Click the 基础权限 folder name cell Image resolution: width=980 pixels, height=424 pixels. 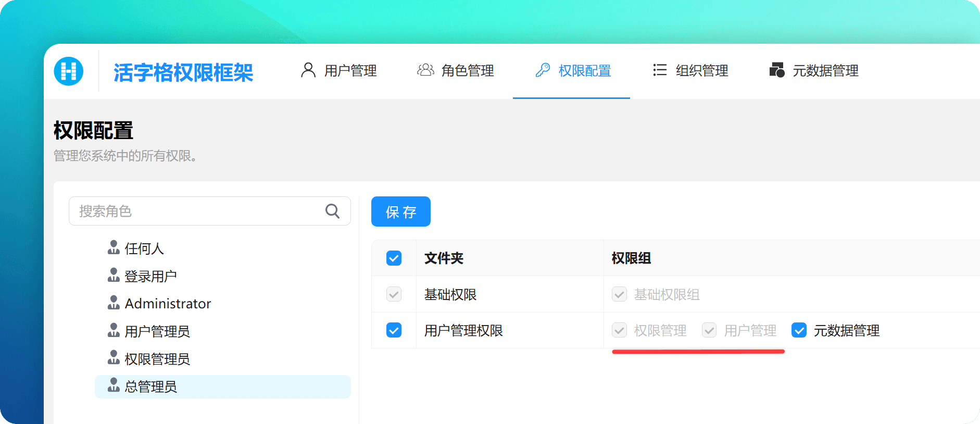coord(450,295)
